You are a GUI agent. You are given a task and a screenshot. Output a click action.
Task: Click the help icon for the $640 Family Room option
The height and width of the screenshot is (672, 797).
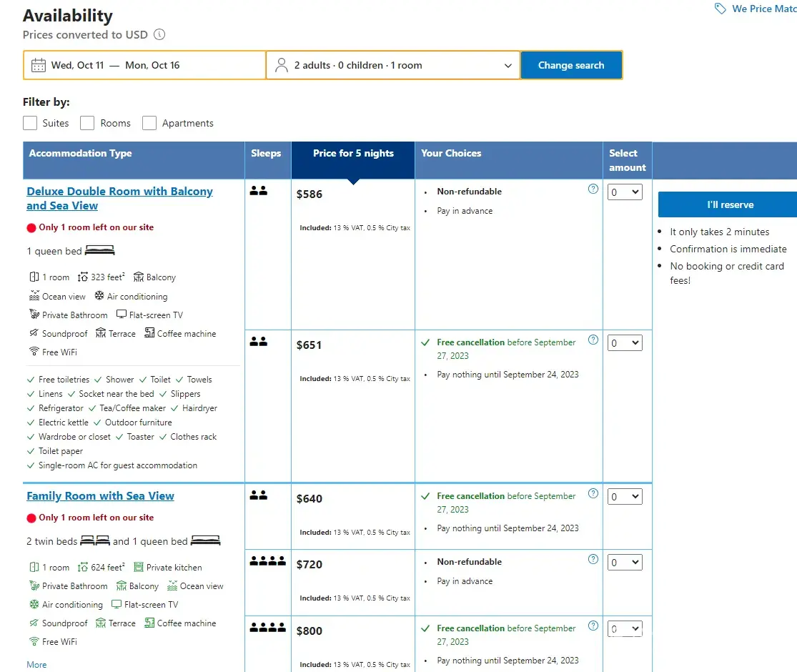pos(593,494)
